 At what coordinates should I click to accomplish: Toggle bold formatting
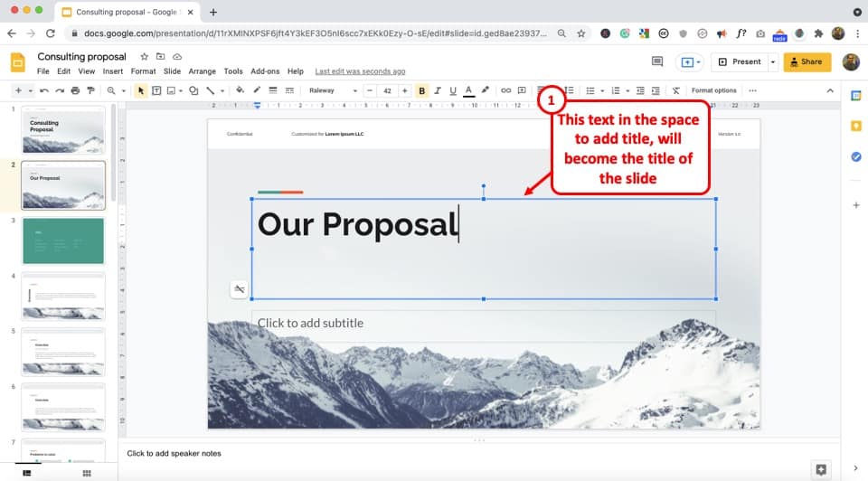coord(422,90)
